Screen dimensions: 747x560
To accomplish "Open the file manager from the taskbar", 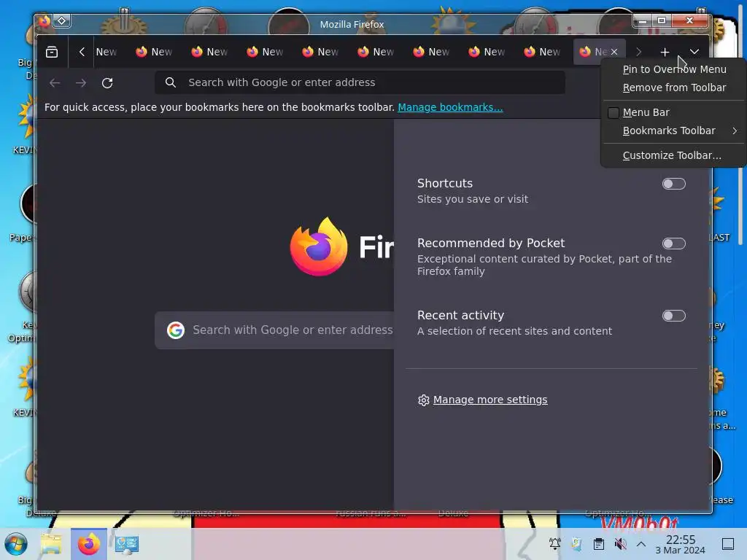I will (51, 544).
